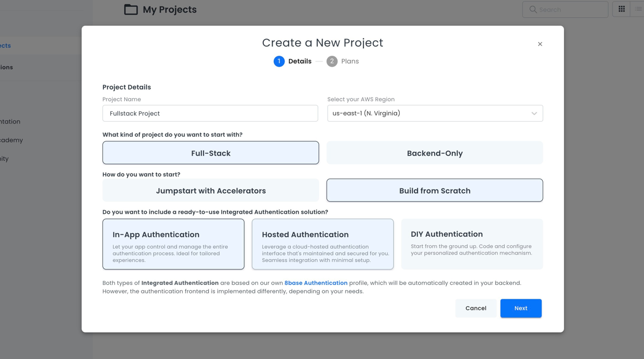This screenshot has height=359, width=644.
Task: Choose Jumpstart with Accelerators option
Action: pyautogui.click(x=210, y=191)
